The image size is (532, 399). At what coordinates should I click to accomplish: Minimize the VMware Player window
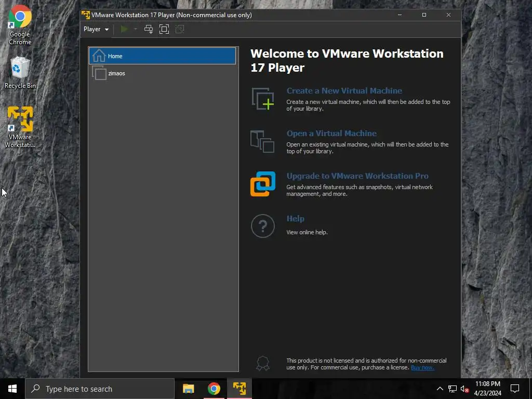click(400, 15)
